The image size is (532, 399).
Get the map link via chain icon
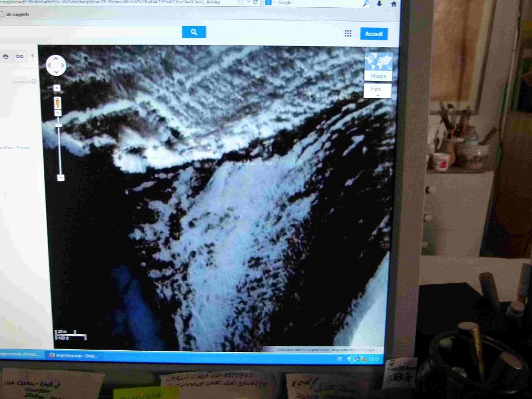(20, 57)
